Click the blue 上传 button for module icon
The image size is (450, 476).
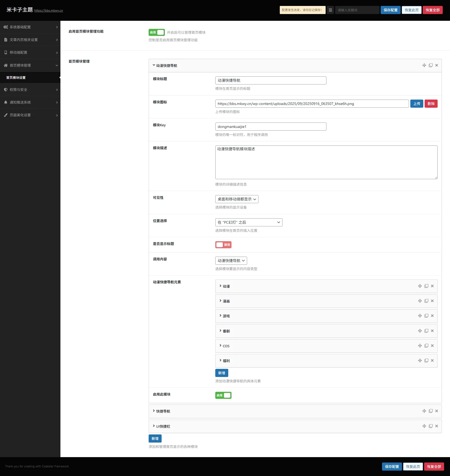pos(417,104)
